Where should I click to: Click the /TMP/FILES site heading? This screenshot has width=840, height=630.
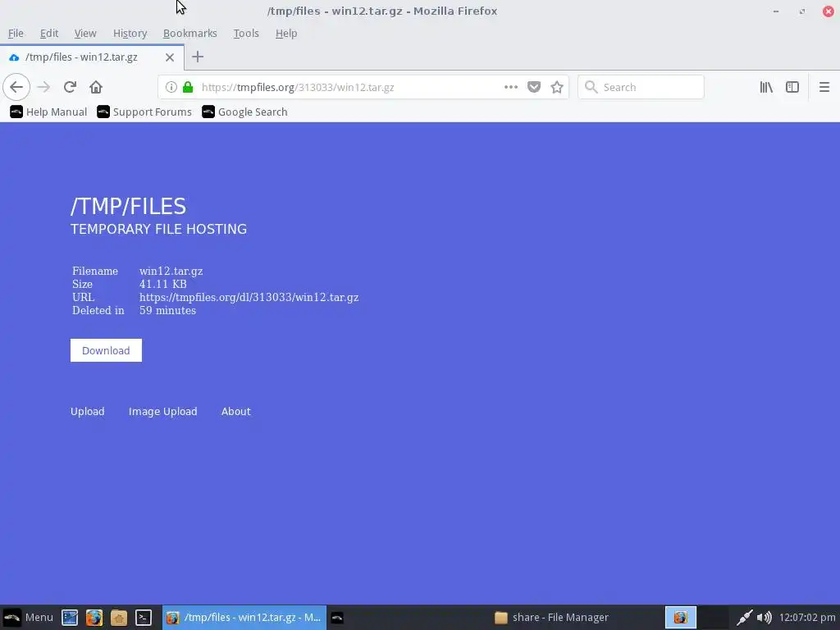pyautogui.click(x=129, y=206)
